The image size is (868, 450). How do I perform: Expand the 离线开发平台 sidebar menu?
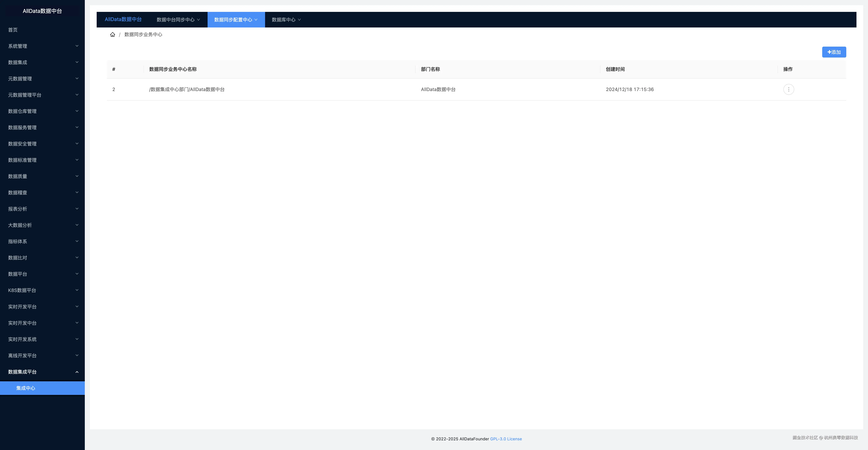click(42, 355)
